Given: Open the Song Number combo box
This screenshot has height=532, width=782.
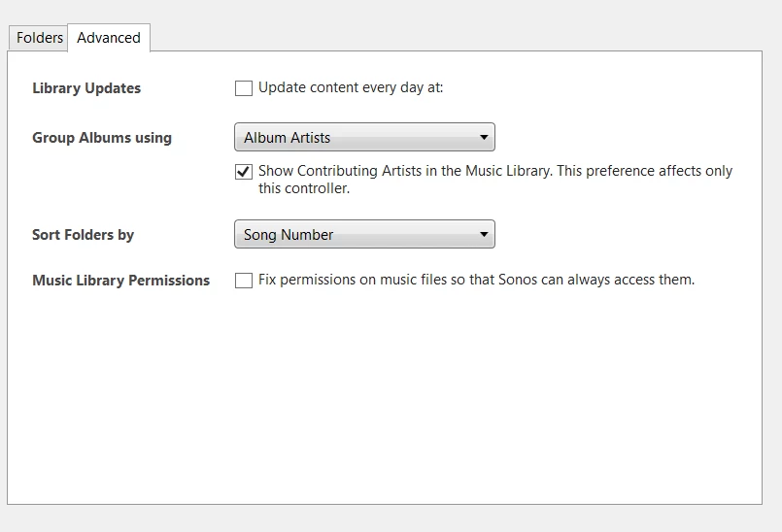Looking at the screenshot, I should pos(364,234).
